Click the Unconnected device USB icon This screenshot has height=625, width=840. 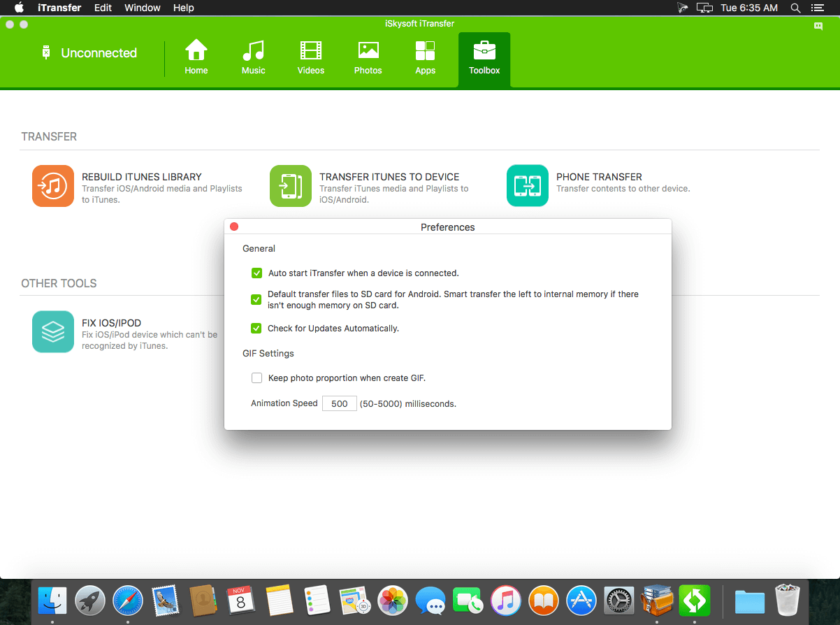46,52
